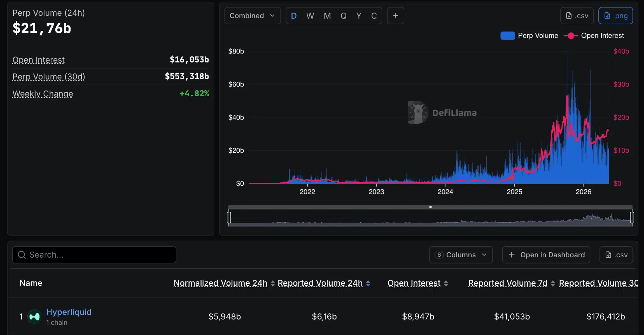
Task: Click the $553,318b 30d volume value
Action: coord(187,76)
